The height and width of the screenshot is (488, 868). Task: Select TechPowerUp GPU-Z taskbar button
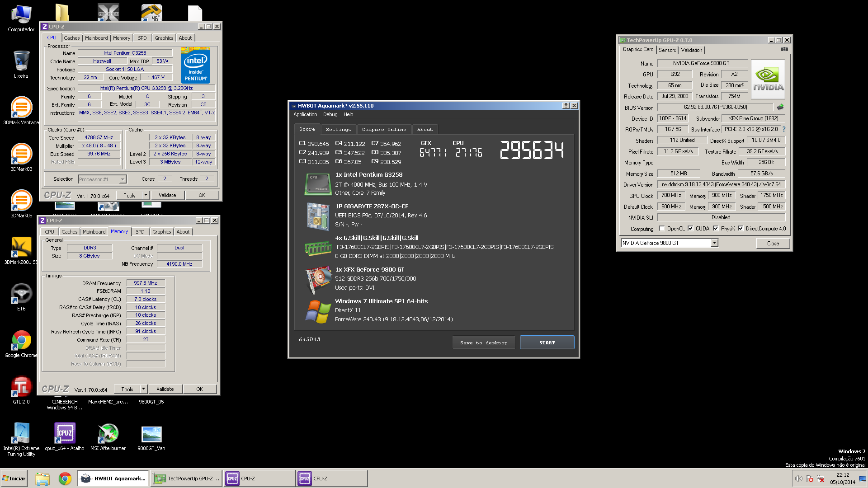point(187,479)
